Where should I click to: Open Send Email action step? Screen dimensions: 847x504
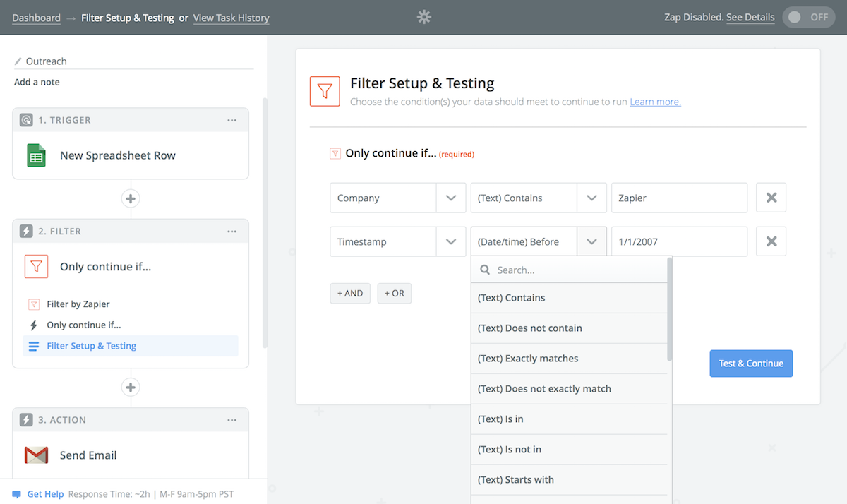[88, 455]
